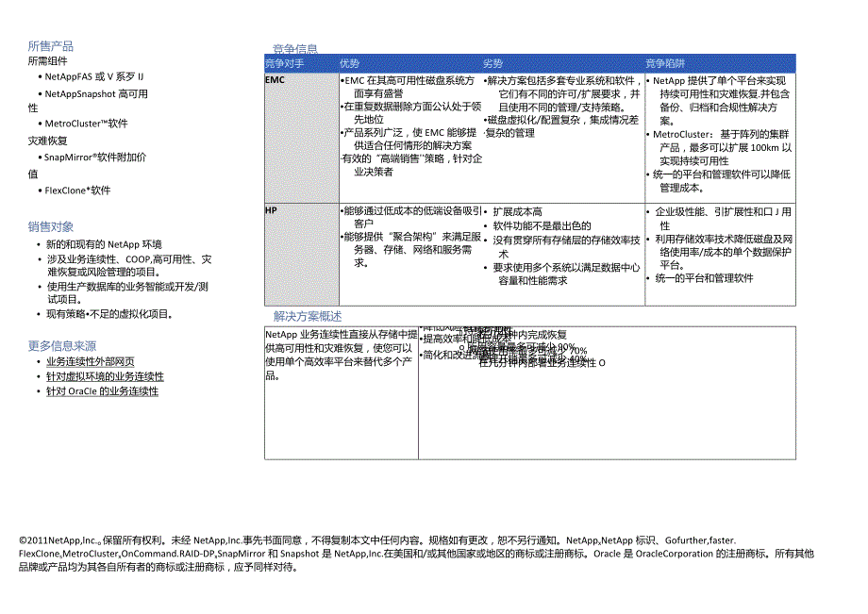Click the 销售对象 heading

(50, 226)
